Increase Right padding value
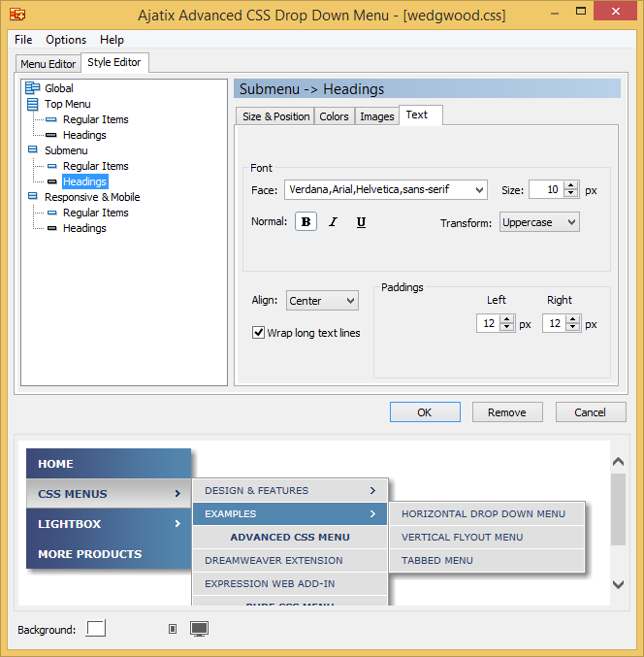 pyautogui.click(x=573, y=319)
